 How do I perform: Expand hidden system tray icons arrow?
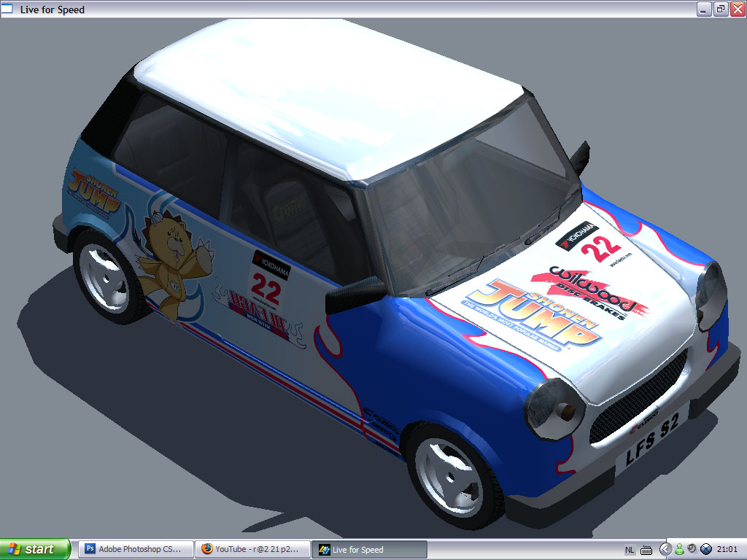point(665,550)
